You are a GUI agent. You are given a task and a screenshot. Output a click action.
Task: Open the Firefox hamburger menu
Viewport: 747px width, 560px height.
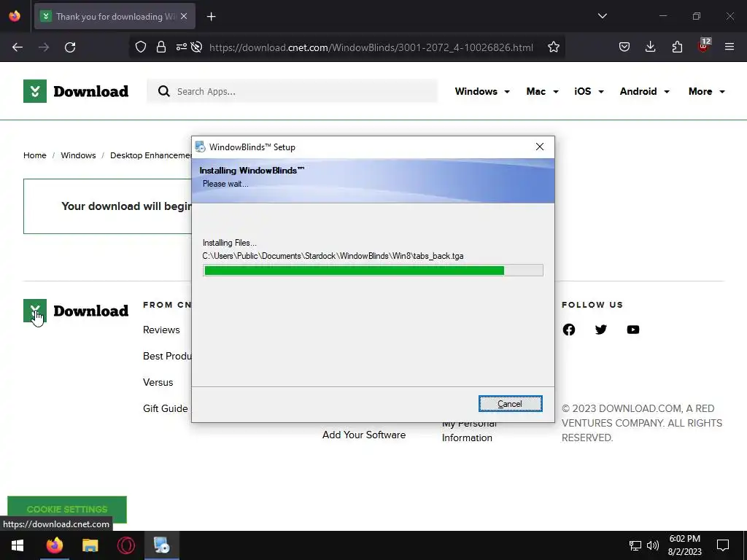[729, 47]
